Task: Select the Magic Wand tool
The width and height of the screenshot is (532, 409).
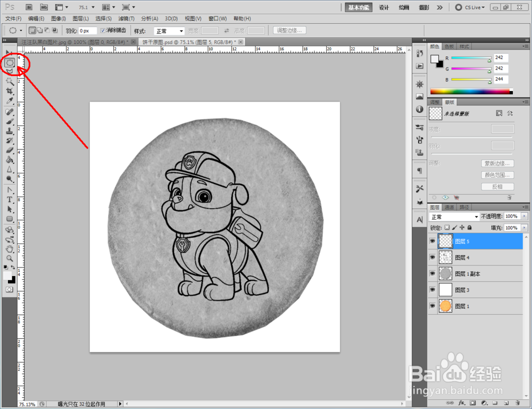Action: click(x=10, y=81)
